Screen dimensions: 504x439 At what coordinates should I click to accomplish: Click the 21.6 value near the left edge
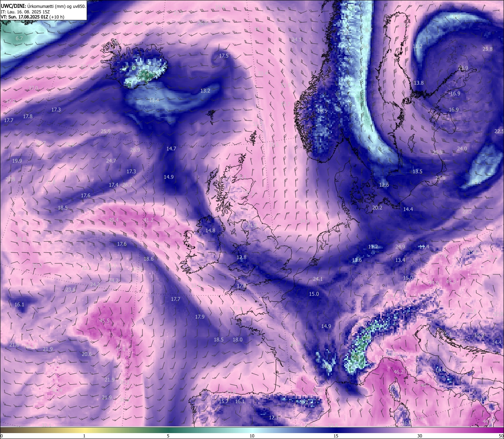pyautogui.click(x=14, y=345)
